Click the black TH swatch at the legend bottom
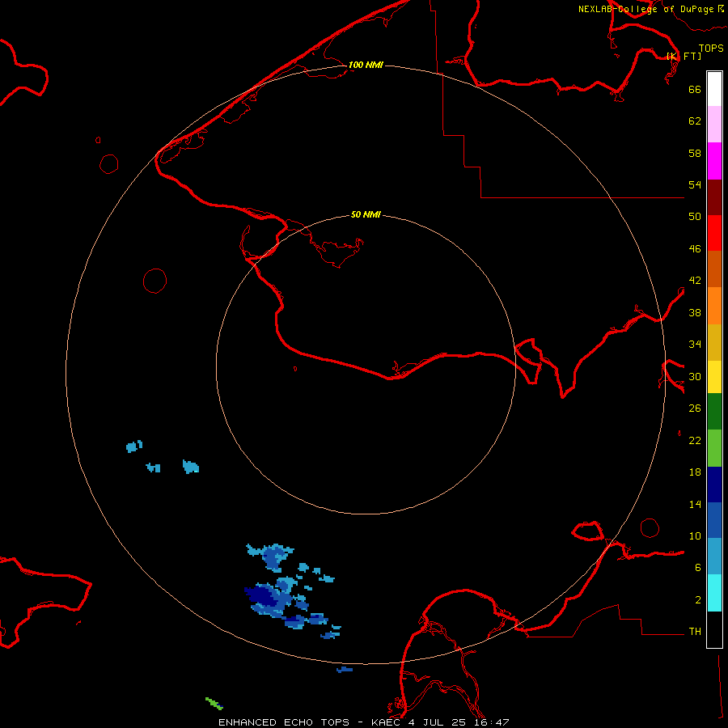Screen dimensions: 728x728 714,629
